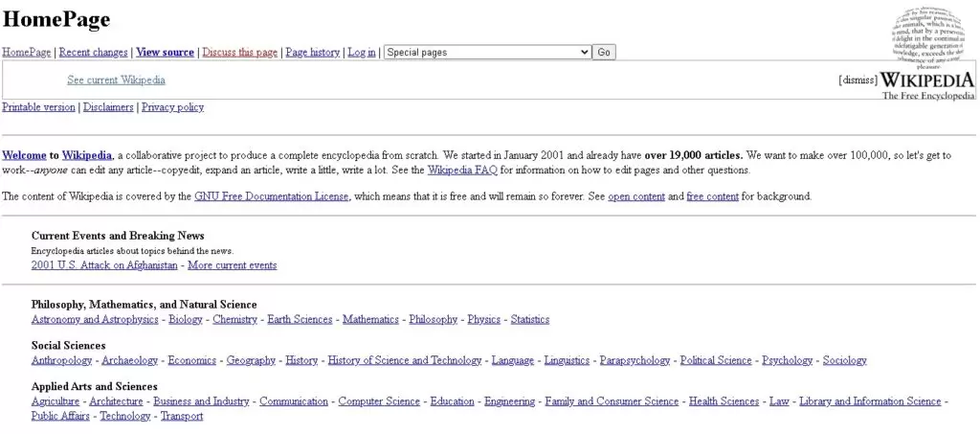Viewport: 980px width, 434px height.
Task: Click the Wikipedia Free Encyclopedia wordmark
Action: [x=927, y=84]
